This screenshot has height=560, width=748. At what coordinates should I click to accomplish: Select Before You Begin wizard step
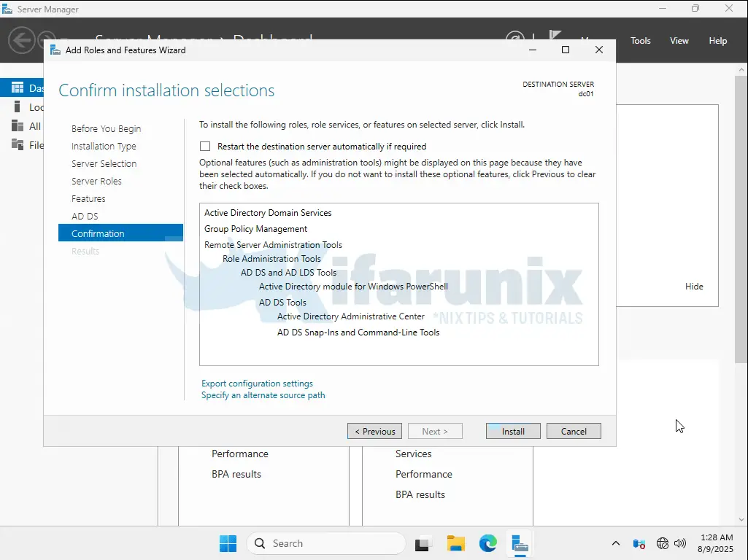point(106,128)
